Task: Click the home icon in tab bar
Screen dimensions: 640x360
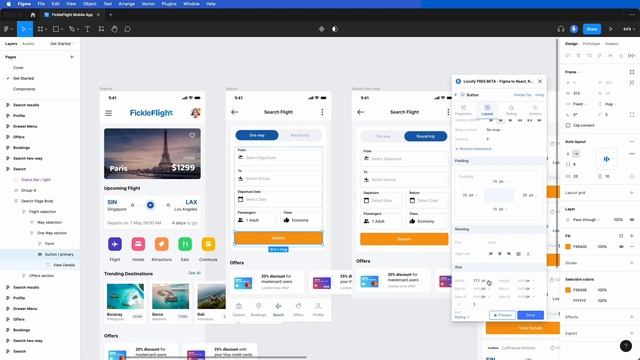Action: (33, 15)
